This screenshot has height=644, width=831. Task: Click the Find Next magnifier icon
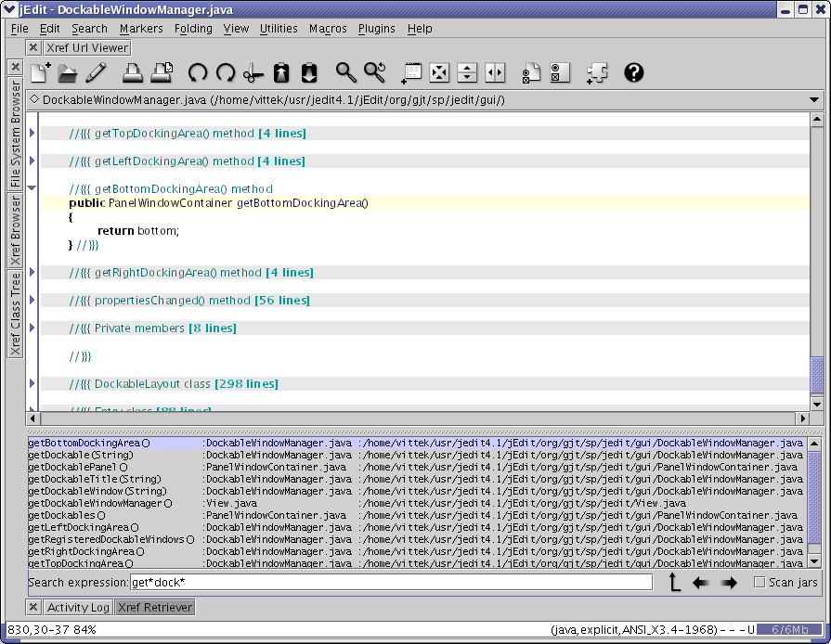coord(375,72)
